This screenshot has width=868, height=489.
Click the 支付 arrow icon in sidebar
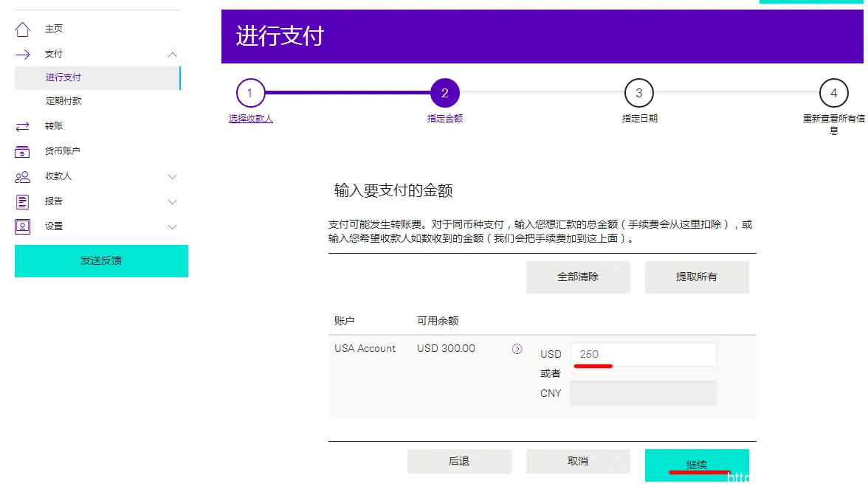pyautogui.click(x=24, y=53)
